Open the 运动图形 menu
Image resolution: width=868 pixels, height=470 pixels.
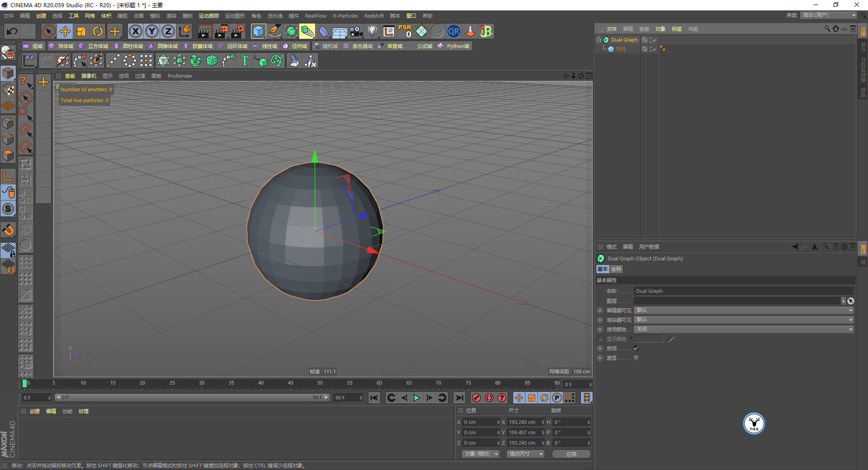[235, 16]
